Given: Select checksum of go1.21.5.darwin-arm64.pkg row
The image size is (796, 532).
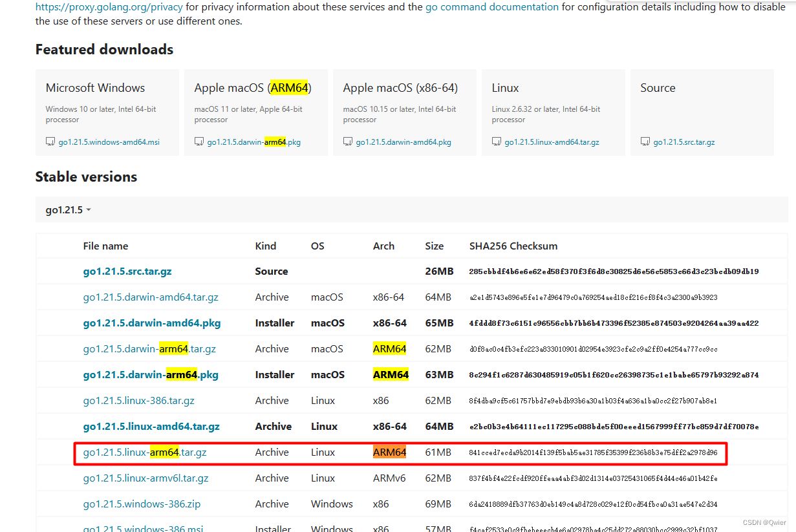Looking at the screenshot, I should 614,375.
